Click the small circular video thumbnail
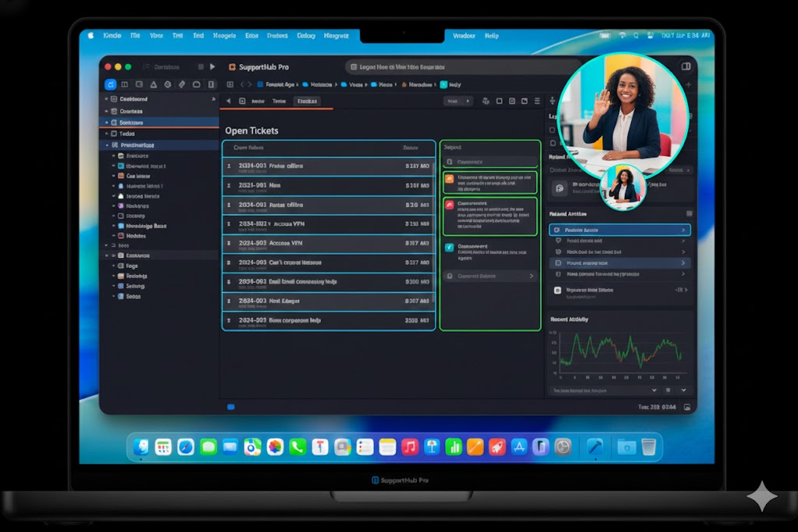 (623, 187)
